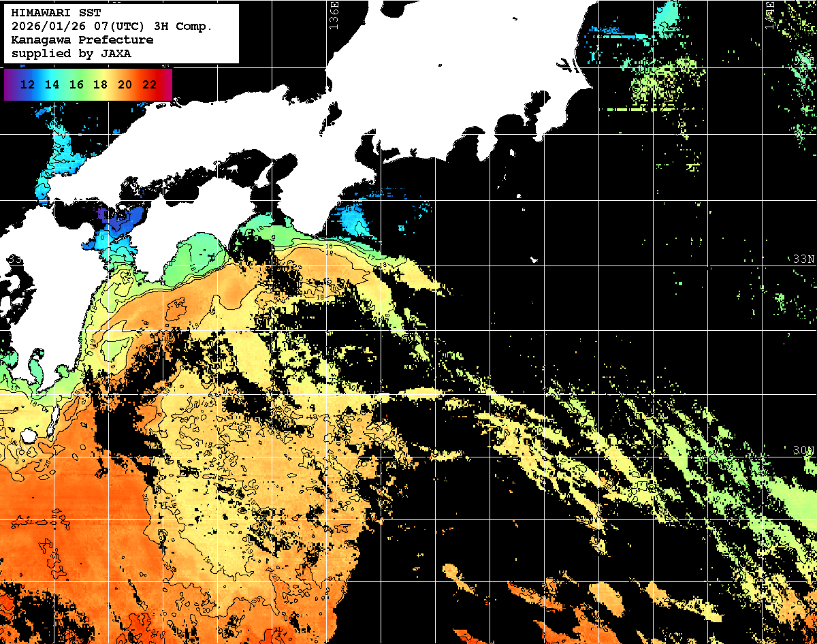Click the 30N latitude label
This screenshot has height=644, width=817.
803,450
